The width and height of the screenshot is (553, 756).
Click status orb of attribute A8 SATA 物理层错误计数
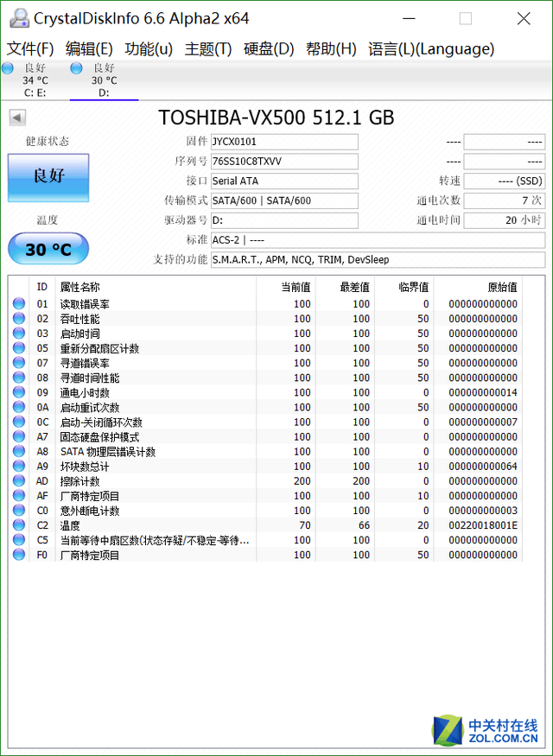pos(19,451)
